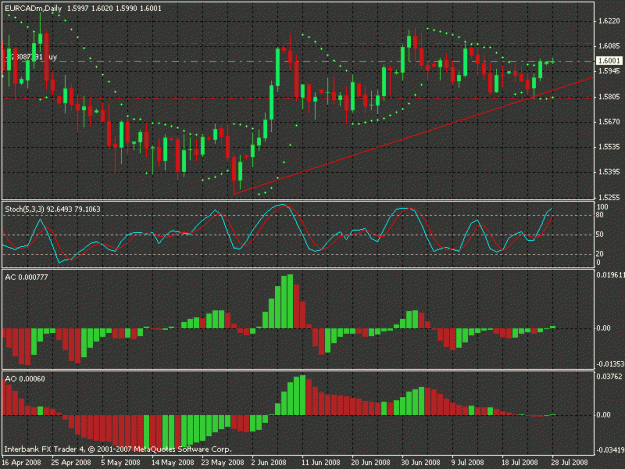
Task: Click the 18 Jul 2008 date label
Action: point(519,462)
